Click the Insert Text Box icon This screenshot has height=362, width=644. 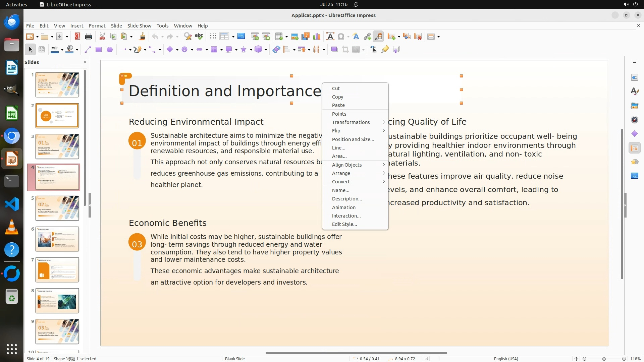(330, 37)
